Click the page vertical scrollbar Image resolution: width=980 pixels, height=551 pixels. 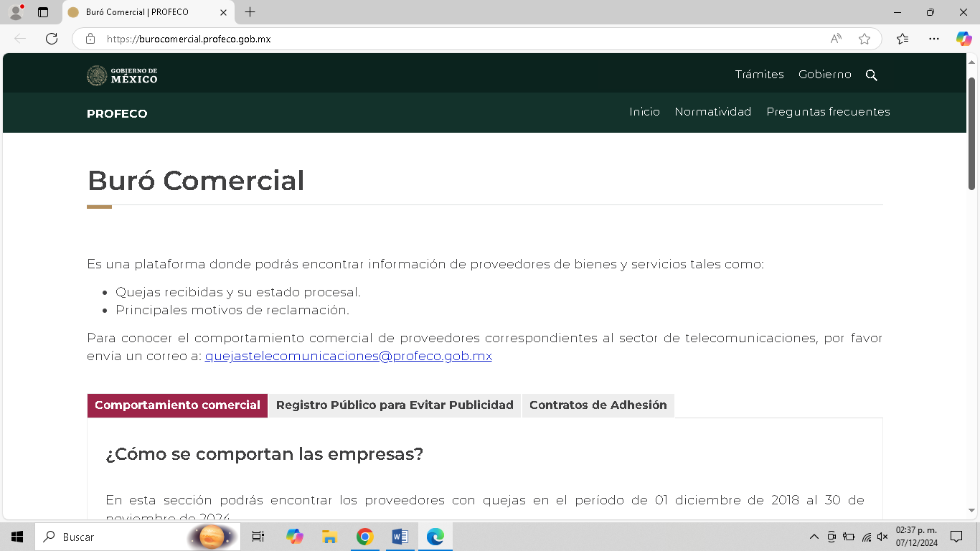[972, 133]
